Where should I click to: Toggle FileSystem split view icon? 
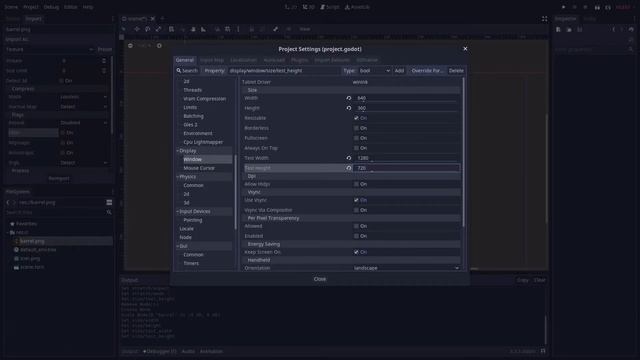tap(109, 202)
